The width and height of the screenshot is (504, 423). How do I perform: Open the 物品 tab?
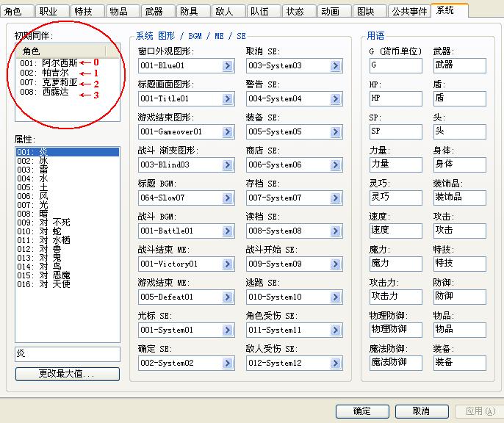tap(123, 11)
